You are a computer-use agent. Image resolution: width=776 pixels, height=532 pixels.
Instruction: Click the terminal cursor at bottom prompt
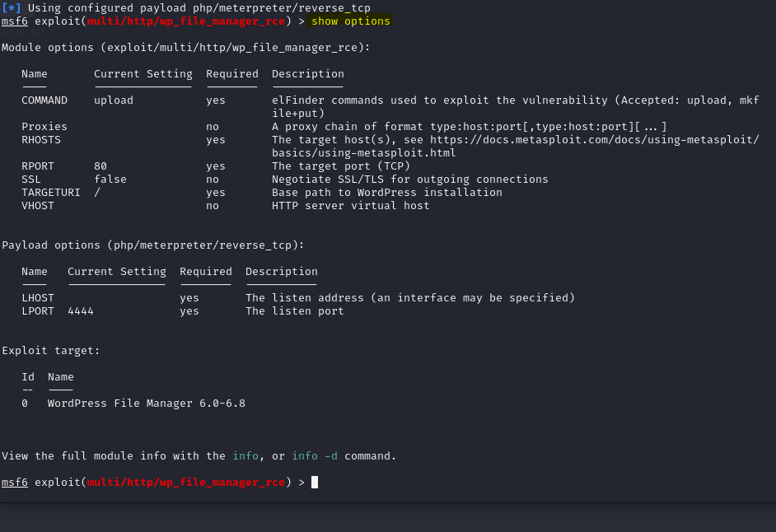315,482
